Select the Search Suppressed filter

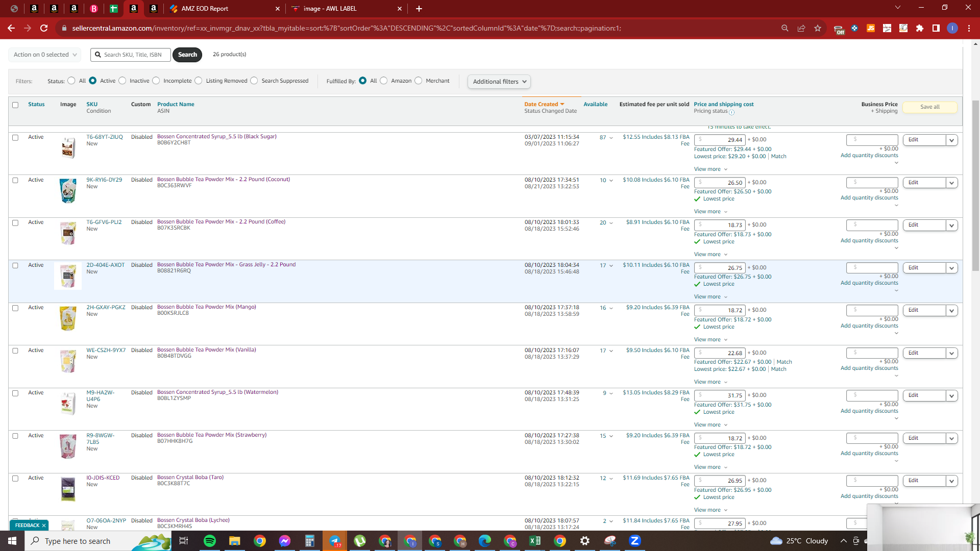click(x=254, y=81)
